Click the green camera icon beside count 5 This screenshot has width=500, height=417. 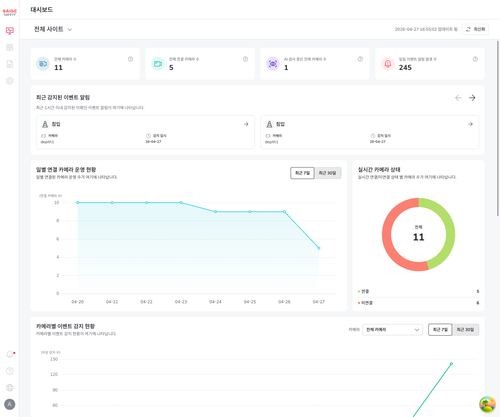(x=158, y=64)
